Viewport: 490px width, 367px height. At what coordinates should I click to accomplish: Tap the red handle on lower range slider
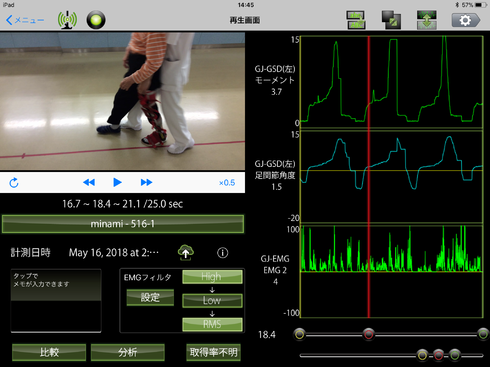click(x=439, y=355)
